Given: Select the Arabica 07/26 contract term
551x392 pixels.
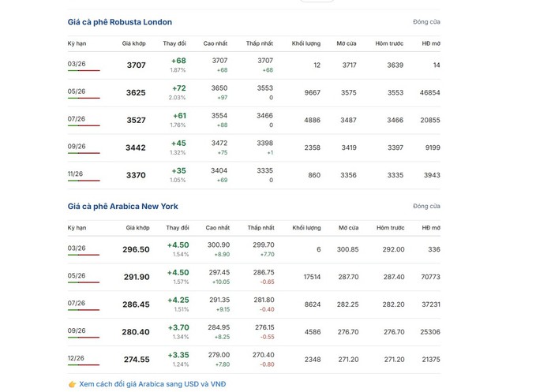Looking at the screenshot, I should [77, 303].
